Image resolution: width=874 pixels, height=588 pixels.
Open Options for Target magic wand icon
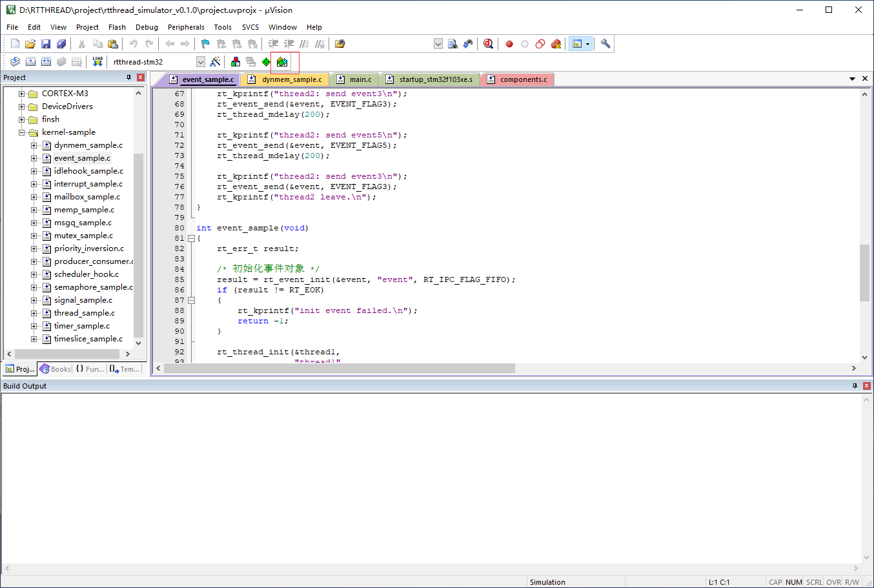(x=215, y=62)
